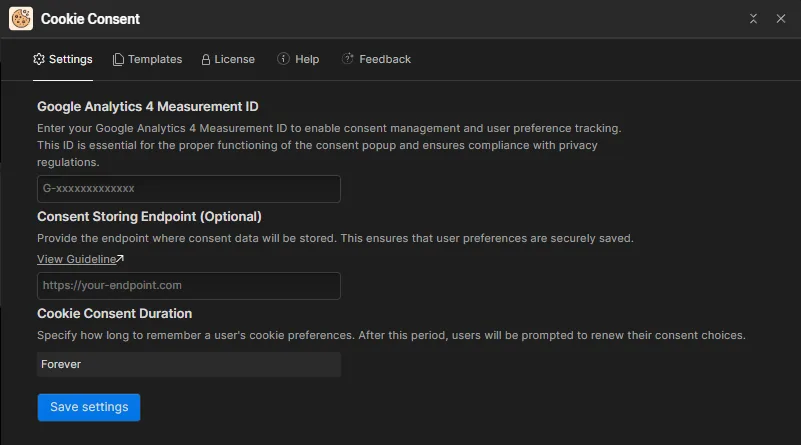Open the Feedback tab
This screenshot has height=445, width=801.
coord(376,59)
